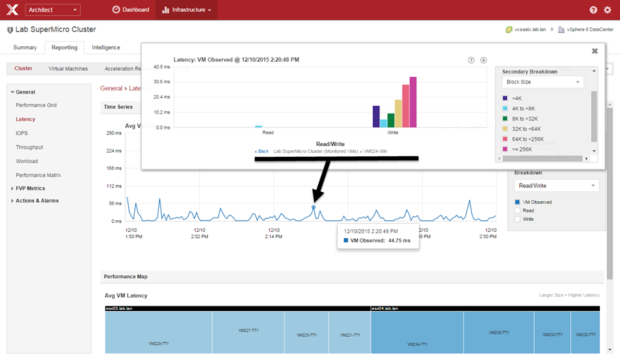Screen dimensions: 620x360
Task: Select the VM030 tile in performance map
Action: click(x=552, y=332)
